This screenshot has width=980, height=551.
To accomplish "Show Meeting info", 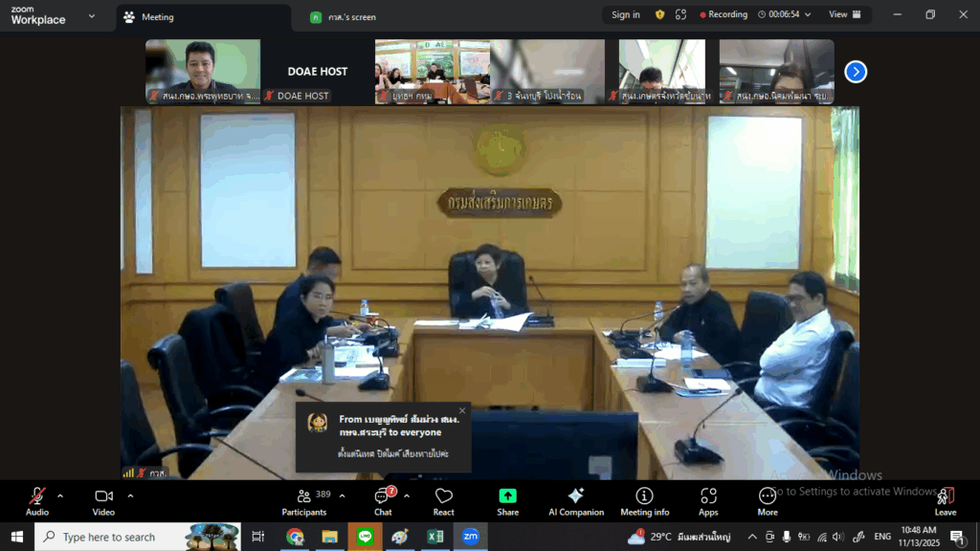I will point(644,496).
